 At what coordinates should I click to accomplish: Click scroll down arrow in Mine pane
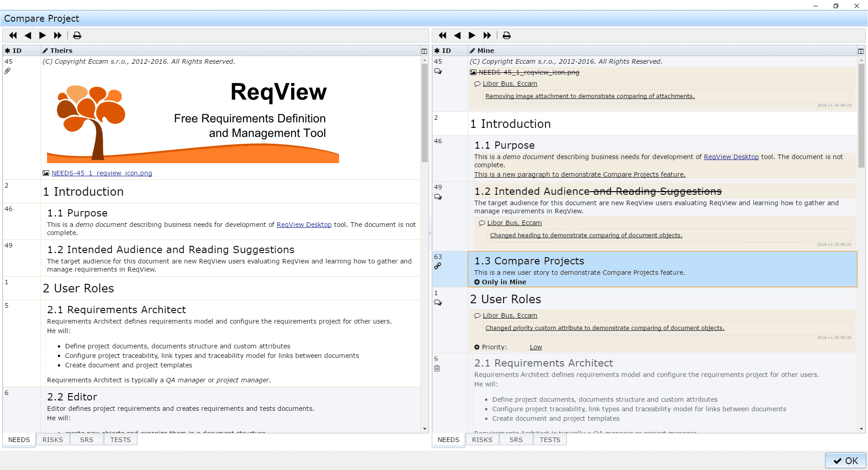point(861,429)
